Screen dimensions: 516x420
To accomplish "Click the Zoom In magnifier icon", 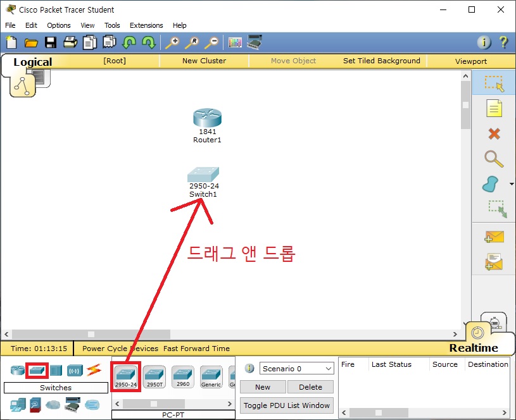I will [x=172, y=43].
